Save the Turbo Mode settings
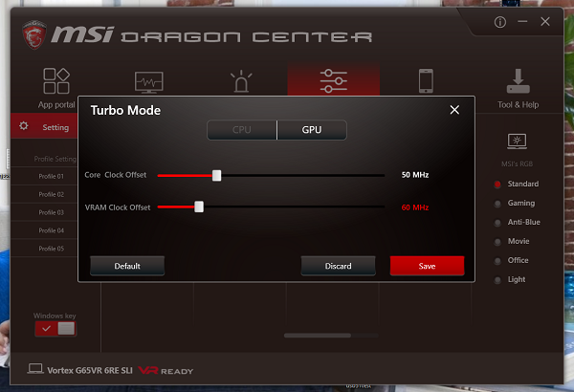 [x=427, y=266]
